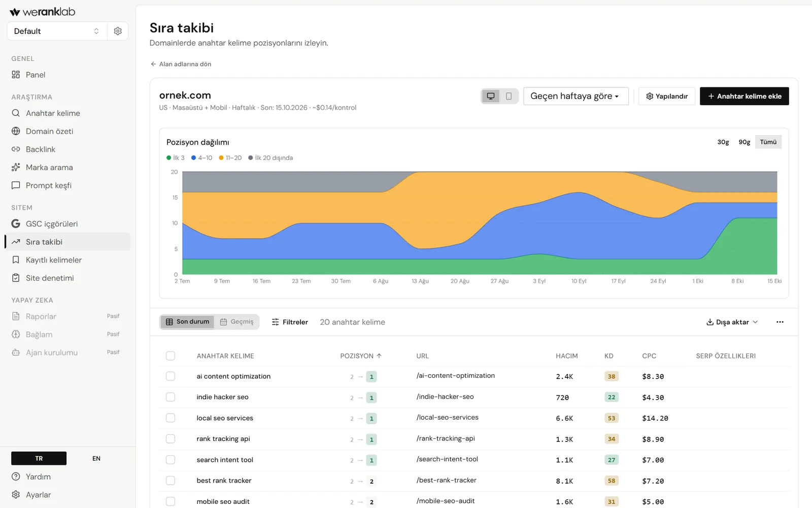The image size is (812, 508).
Task: Toggle the select-all keywords checkbox
Action: [x=171, y=356]
